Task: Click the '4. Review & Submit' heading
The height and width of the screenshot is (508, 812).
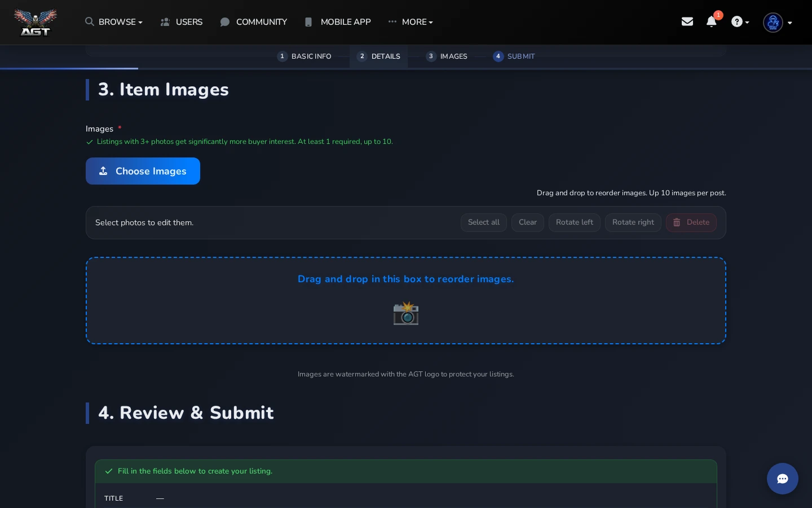Action: coord(186,413)
